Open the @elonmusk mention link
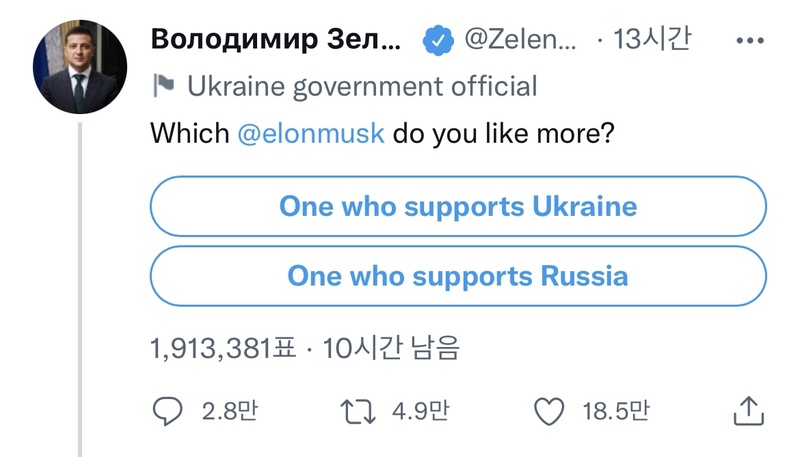 (311, 133)
